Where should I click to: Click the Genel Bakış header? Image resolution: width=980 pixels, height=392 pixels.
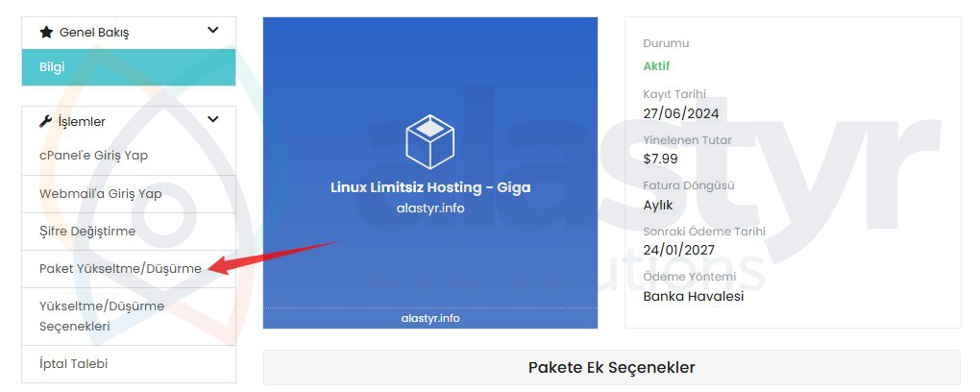coord(129,33)
